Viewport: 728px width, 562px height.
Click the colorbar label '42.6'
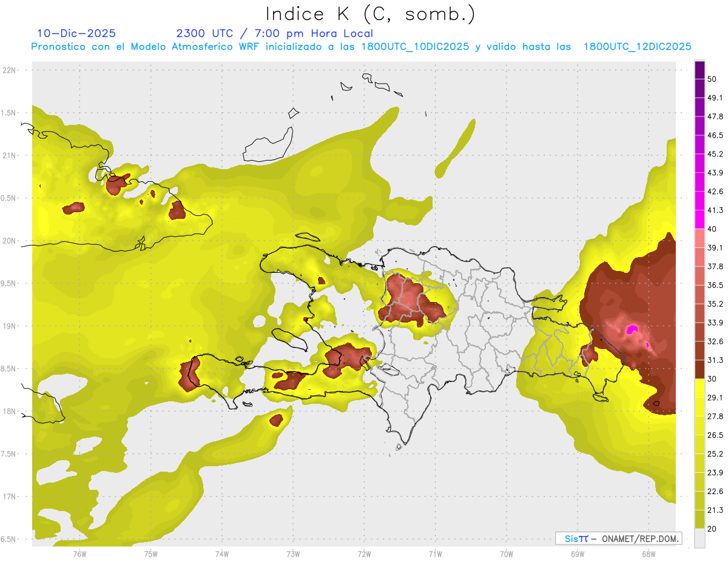click(x=715, y=192)
